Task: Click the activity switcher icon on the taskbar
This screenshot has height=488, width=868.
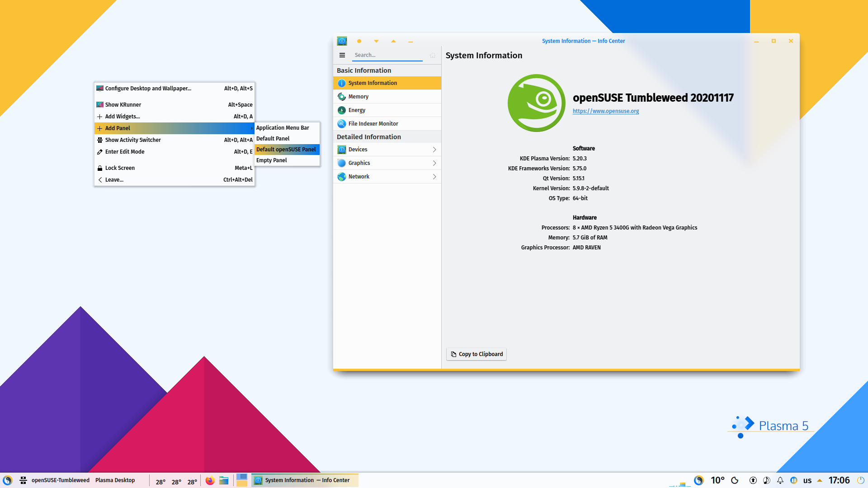Action: coord(24,480)
